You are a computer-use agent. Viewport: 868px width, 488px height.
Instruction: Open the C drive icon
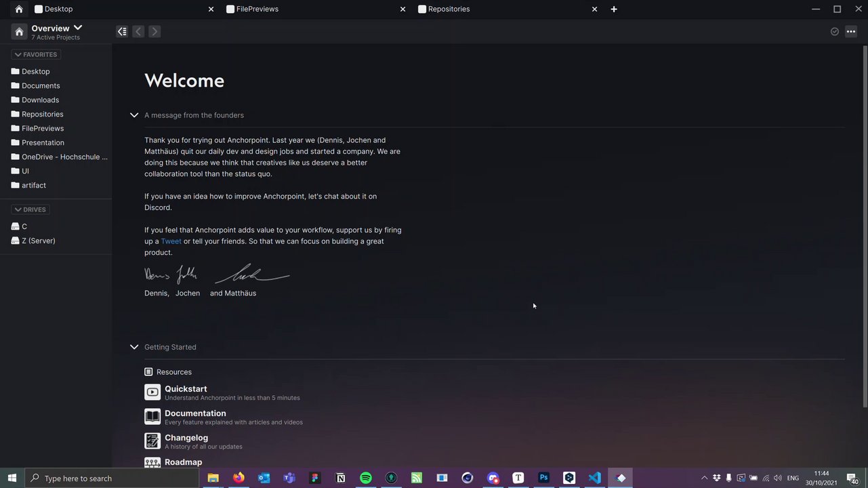click(x=16, y=226)
